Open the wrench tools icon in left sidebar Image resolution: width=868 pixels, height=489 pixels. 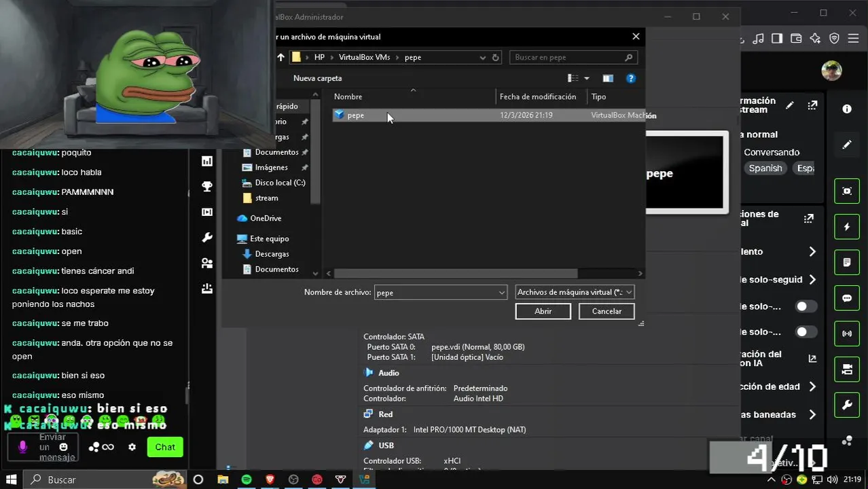click(207, 237)
